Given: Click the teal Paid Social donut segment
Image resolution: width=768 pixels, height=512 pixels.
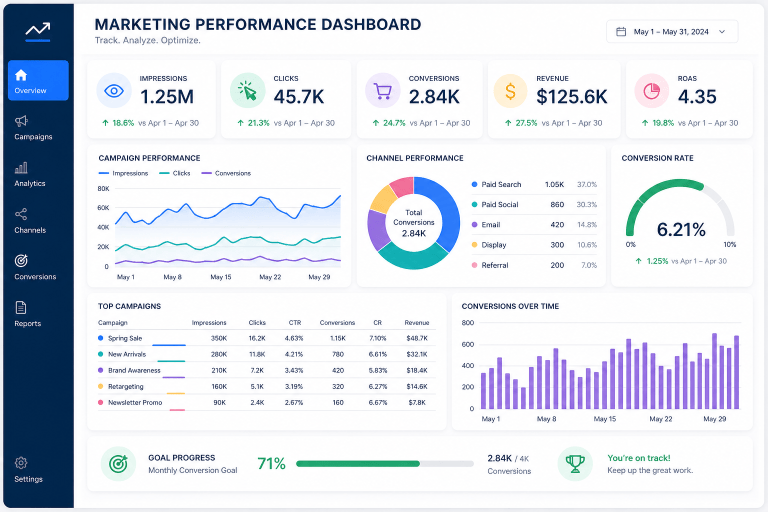Looking at the screenshot, I should [x=412, y=256].
